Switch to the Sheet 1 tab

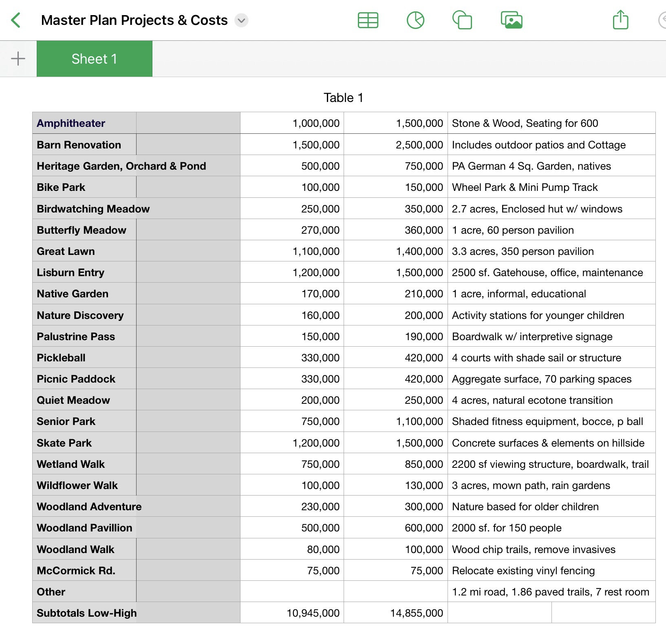point(95,59)
